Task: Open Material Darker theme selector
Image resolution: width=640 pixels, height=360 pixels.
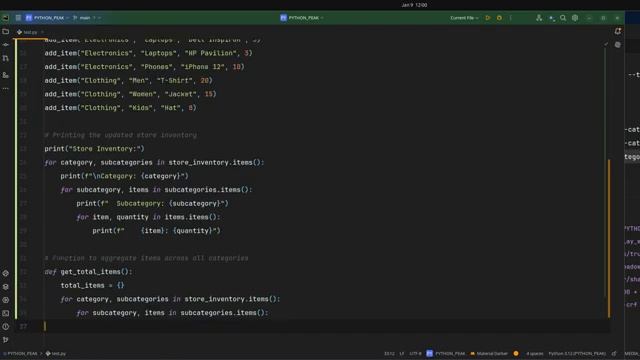Action: 489,354
